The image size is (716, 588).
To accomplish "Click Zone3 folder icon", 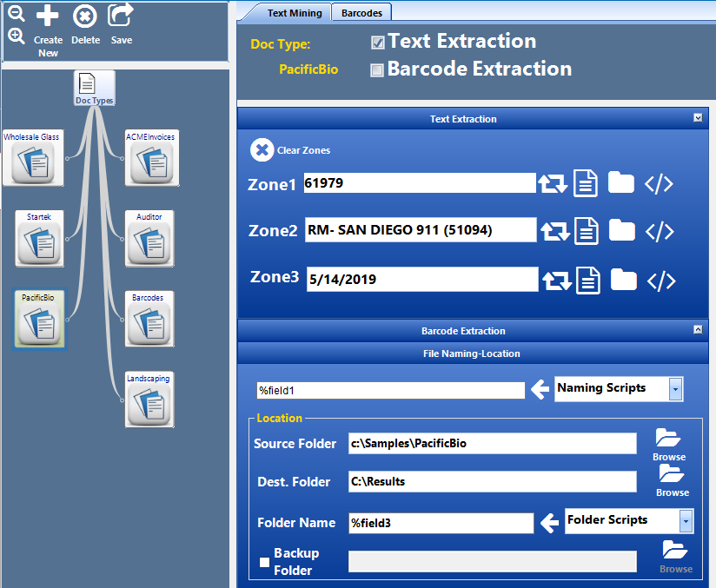I will (624, 280).
